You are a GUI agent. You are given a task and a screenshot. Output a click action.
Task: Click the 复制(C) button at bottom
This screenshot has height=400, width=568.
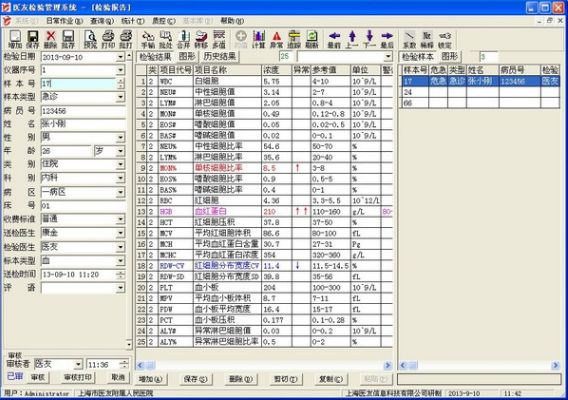click(x=330, y=379)
